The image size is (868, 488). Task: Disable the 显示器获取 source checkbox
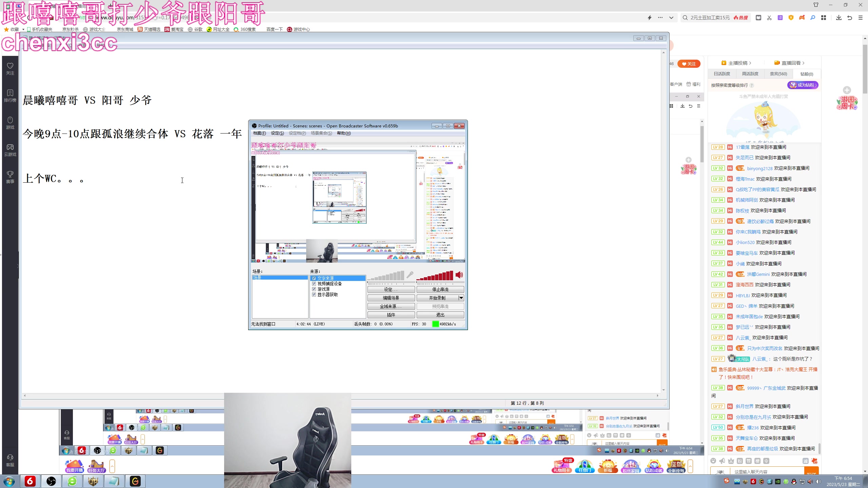point(314,294)
